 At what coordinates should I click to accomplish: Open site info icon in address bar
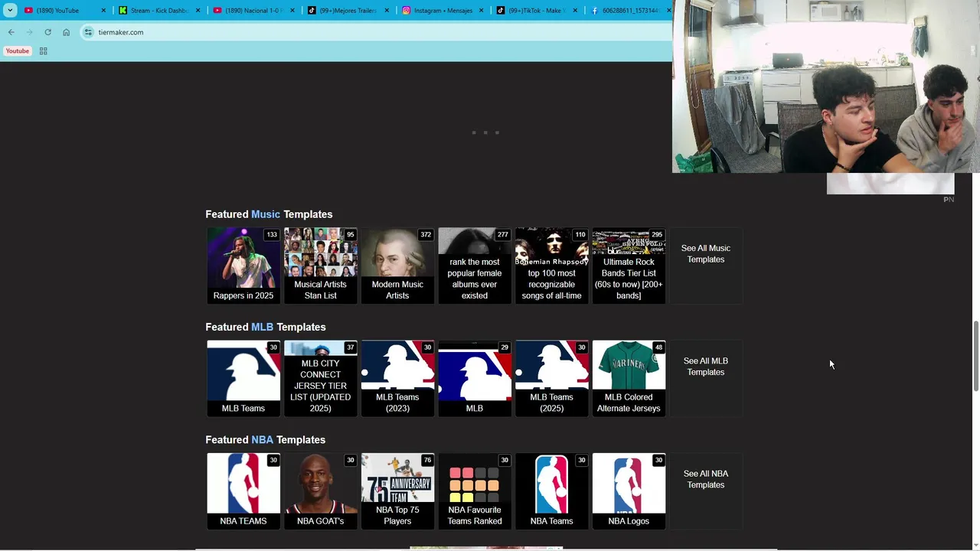[88, 32]
